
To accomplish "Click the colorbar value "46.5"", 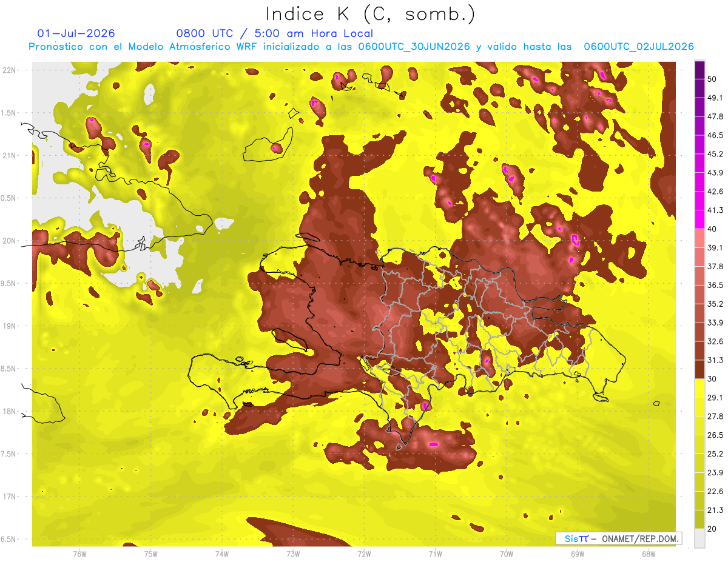I will click(715, 135).
